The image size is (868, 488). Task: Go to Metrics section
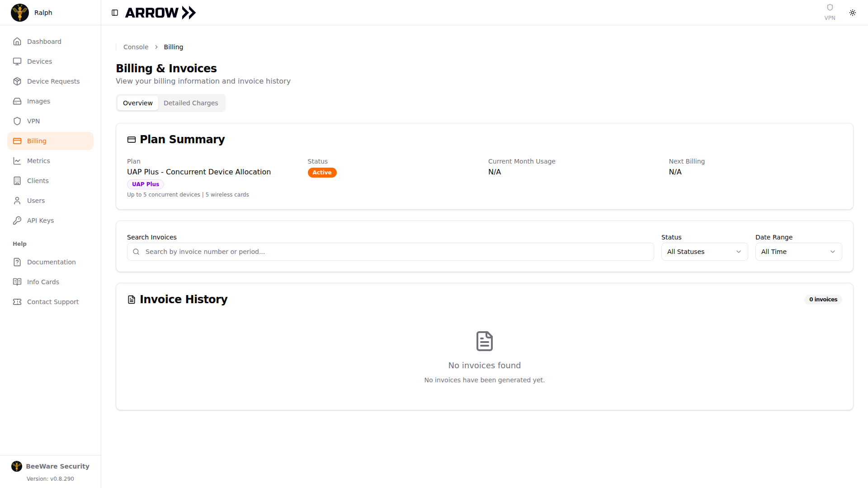(x=50, y=161)
